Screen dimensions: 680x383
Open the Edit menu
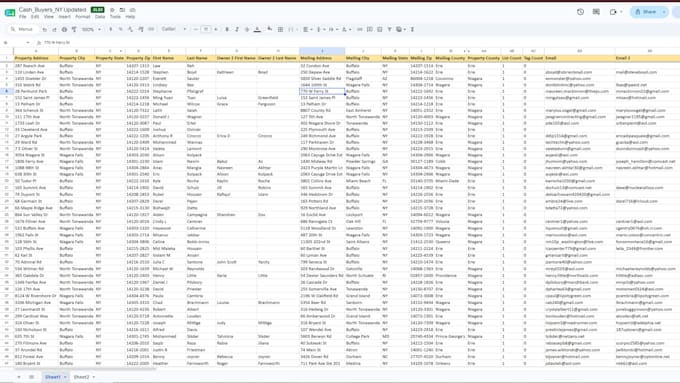[35, 16]
